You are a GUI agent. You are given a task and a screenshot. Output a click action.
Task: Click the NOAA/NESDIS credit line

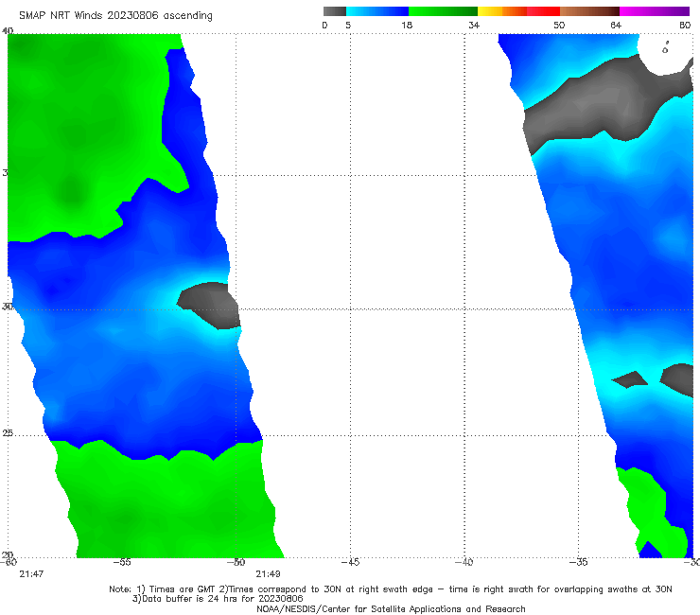point(391,608)
